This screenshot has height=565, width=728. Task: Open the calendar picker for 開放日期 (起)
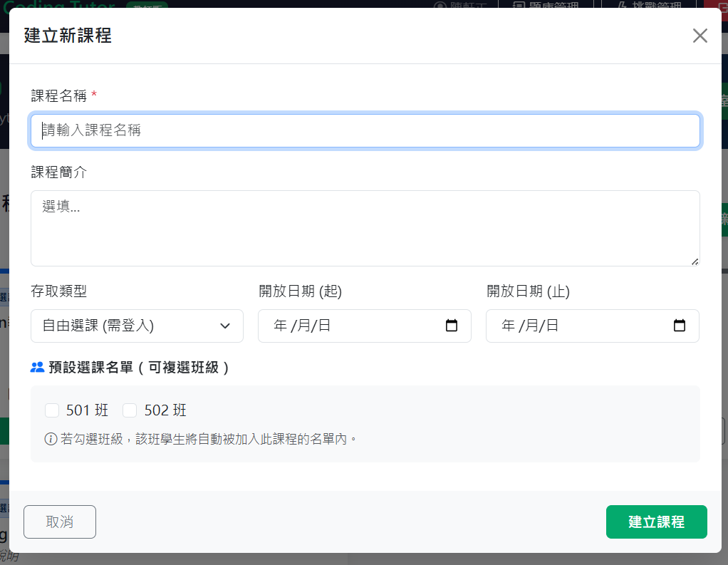(x=452, y=326)
